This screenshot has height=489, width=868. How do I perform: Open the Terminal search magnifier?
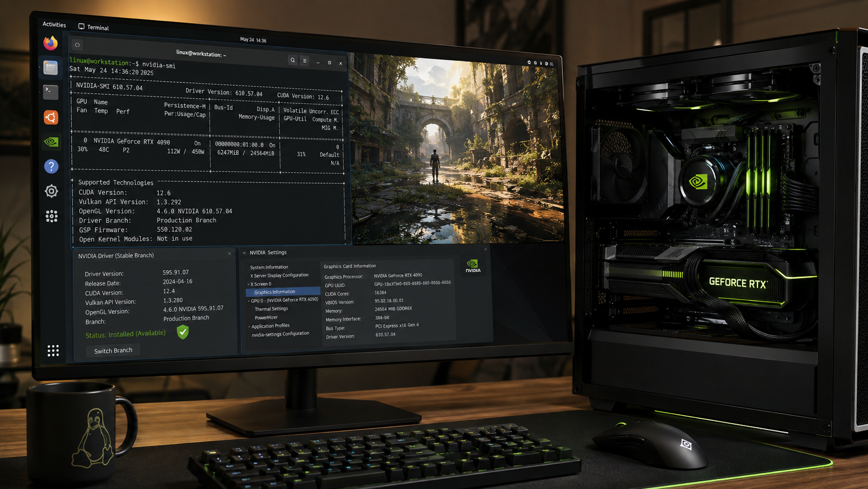[293, 60]
